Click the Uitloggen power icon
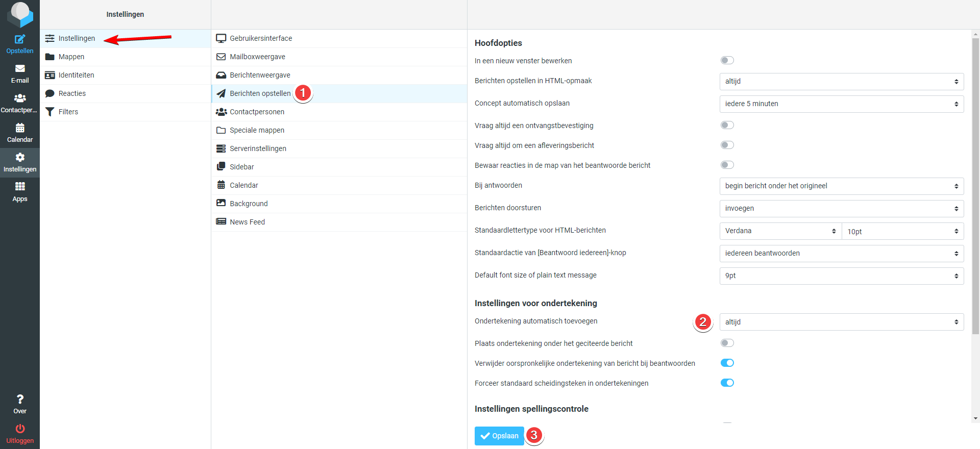 pyautogui.click(x=20, y=429)
